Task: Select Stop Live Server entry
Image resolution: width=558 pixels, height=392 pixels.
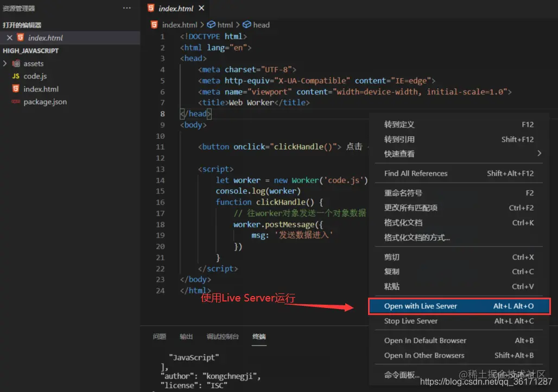Action: (459, 321)
